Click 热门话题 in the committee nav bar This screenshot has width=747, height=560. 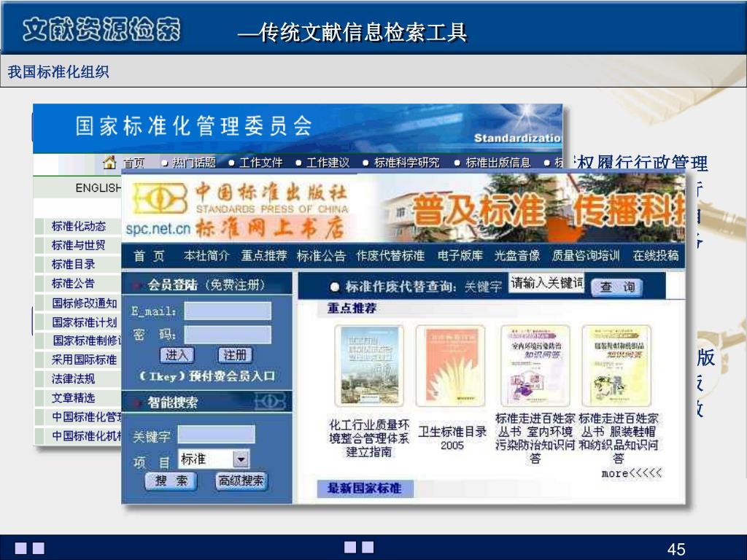pyautogui.click(x=194, y=163)
